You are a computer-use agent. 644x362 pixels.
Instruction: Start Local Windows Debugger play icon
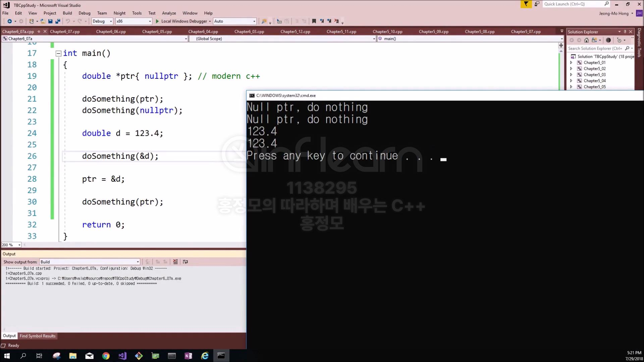(157, 21)
